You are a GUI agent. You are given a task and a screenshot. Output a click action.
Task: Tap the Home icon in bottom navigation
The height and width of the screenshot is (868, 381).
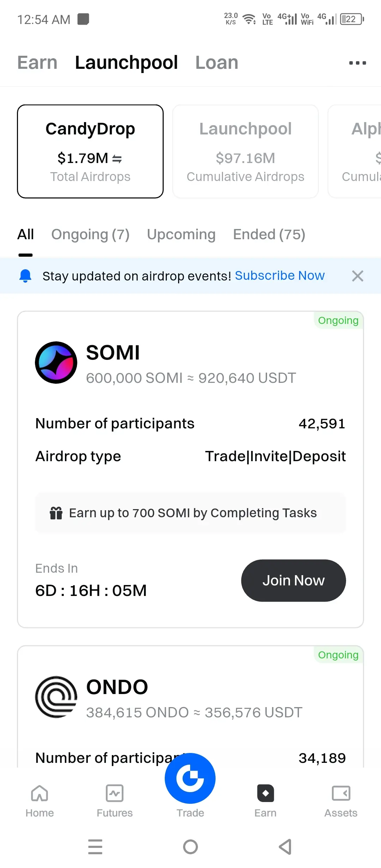click(40, 794)
